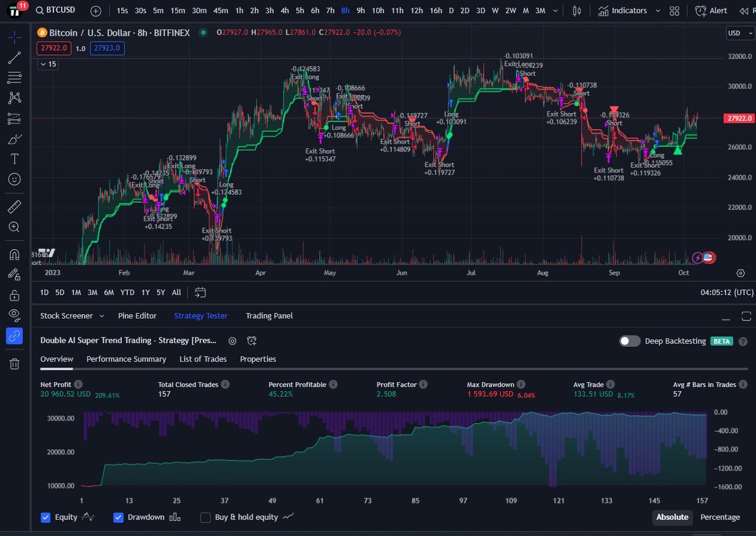
Task: Uncheck the Equity checkbox
Action: coord(45,517)
